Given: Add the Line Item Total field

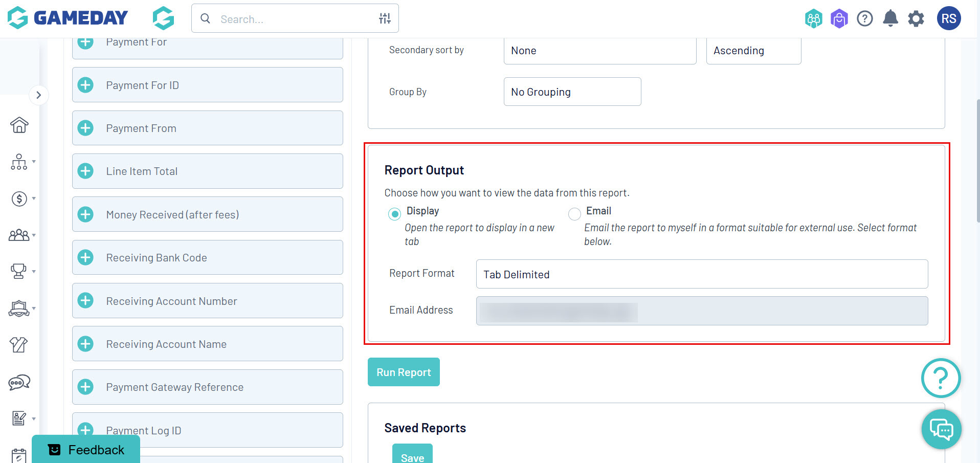Looking at the screenshot, I should coord(85,171).
